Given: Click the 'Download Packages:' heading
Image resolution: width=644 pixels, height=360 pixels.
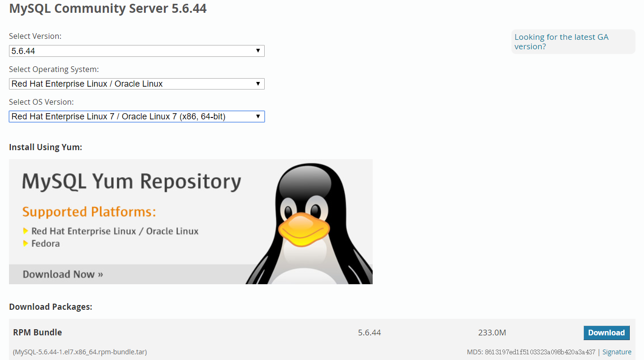Looking at the screenshot, I should coord(51,307).
